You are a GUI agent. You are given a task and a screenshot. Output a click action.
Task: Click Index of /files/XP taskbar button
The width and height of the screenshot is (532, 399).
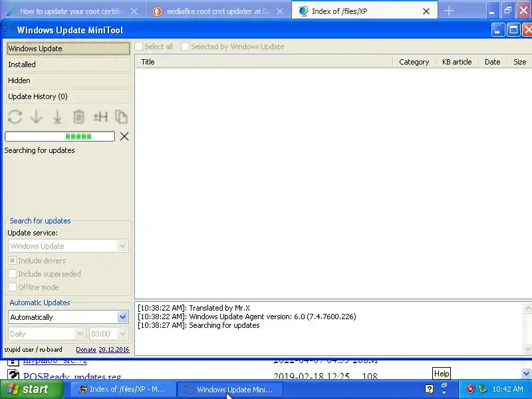point(124,390)
